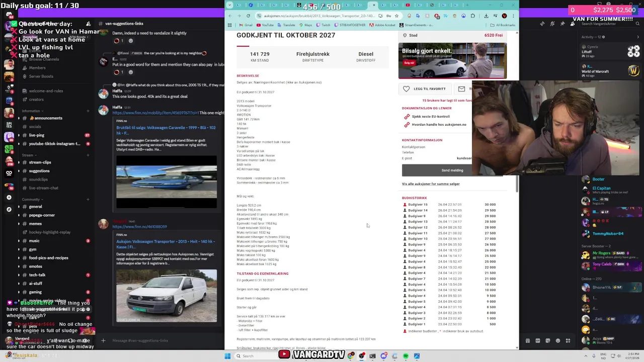Open the #suggestions channel in Discord
The width and height of the screenshot is (644, 362).
click(x=39, y=171)
